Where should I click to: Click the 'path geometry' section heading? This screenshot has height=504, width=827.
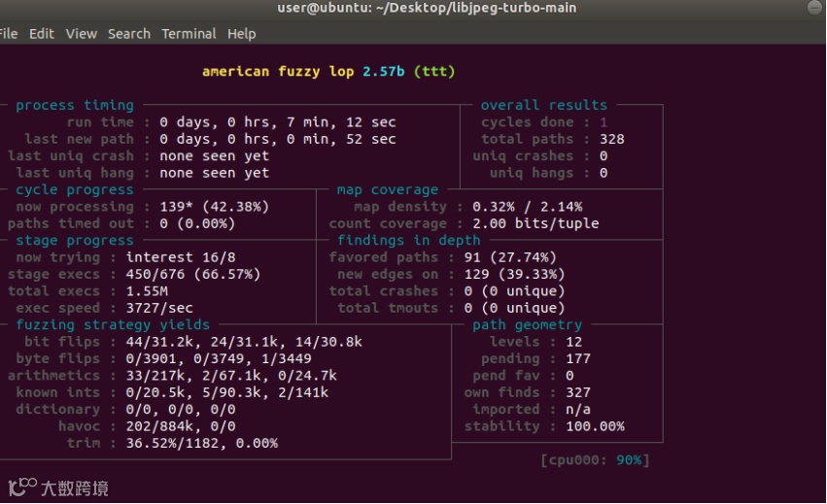click(527, 324)
